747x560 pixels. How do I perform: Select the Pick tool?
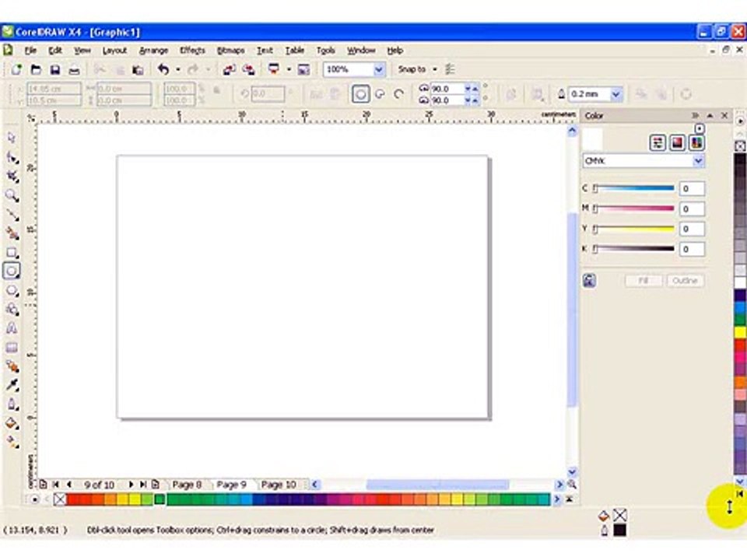(x=12, y=138)
